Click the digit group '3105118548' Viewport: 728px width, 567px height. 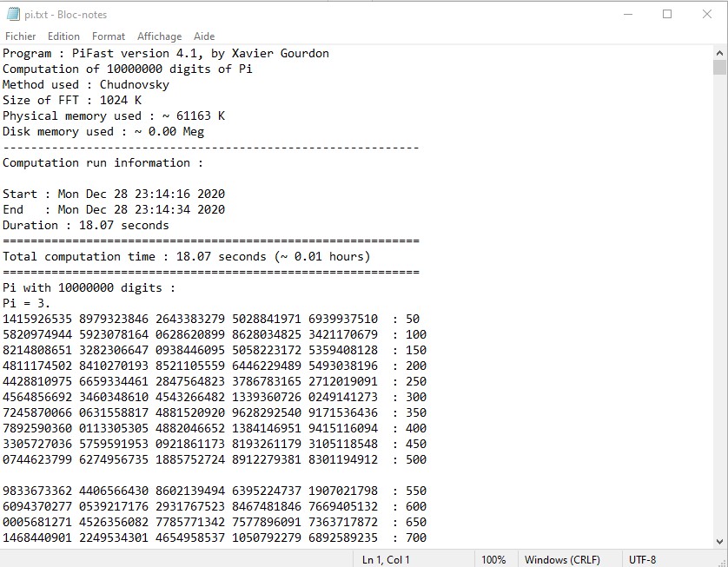[x=343, y=444]
